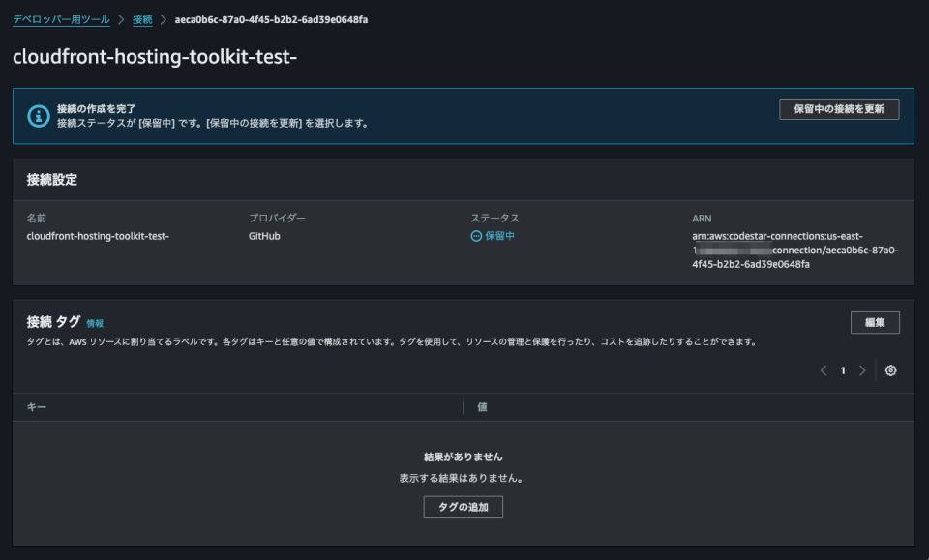Click the タグの追加 button
929x560 pixels.
463,507
